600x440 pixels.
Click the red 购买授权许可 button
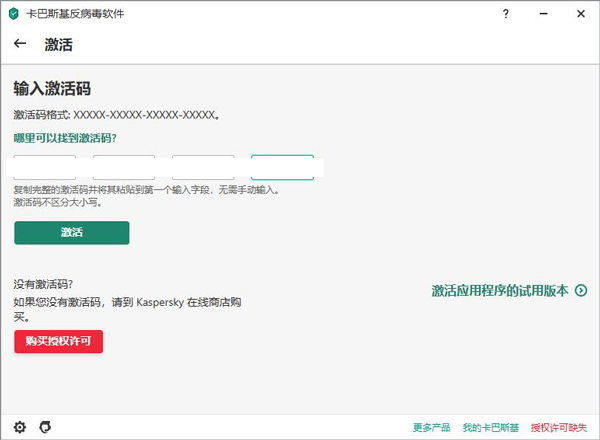coord(59,341)
